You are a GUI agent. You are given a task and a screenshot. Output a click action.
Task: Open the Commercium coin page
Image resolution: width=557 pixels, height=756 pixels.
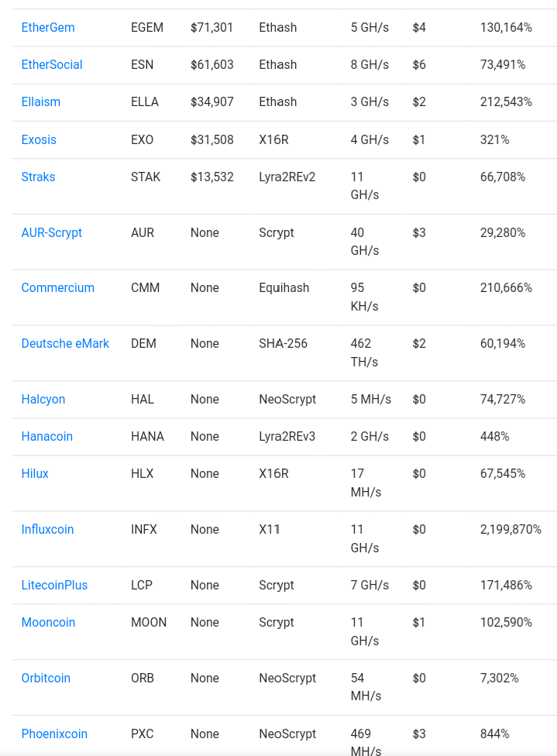click(58, 288)
